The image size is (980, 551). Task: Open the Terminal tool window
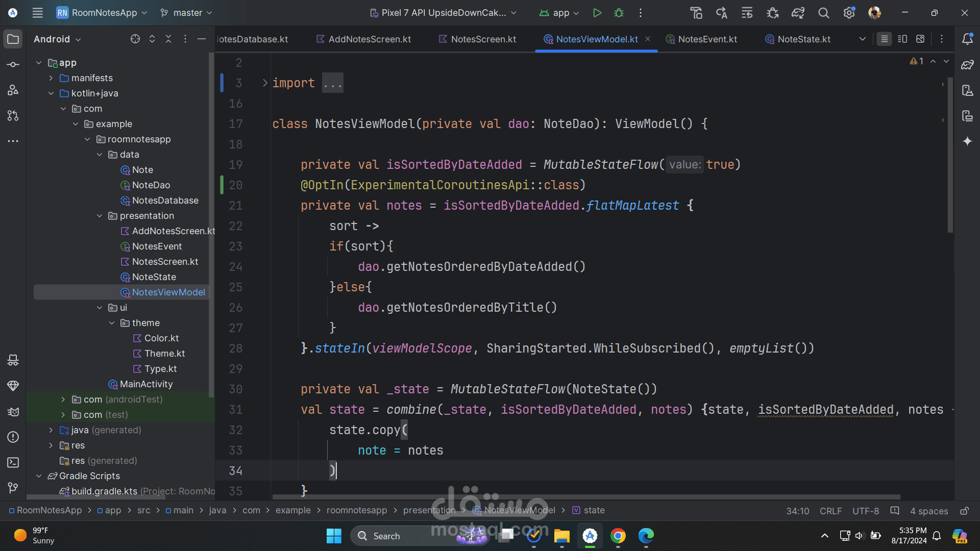(13, 463)
